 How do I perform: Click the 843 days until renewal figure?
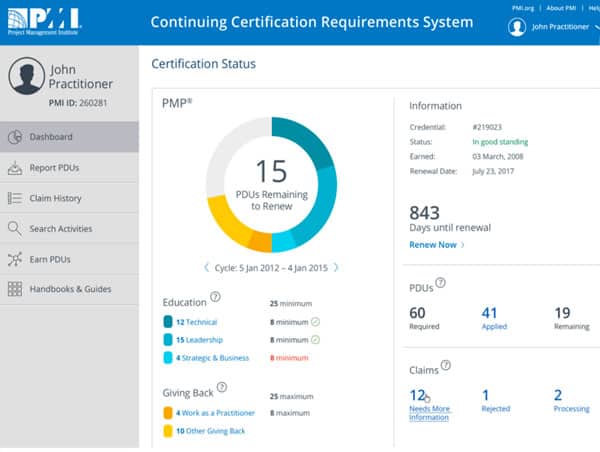tap(424, 213)
